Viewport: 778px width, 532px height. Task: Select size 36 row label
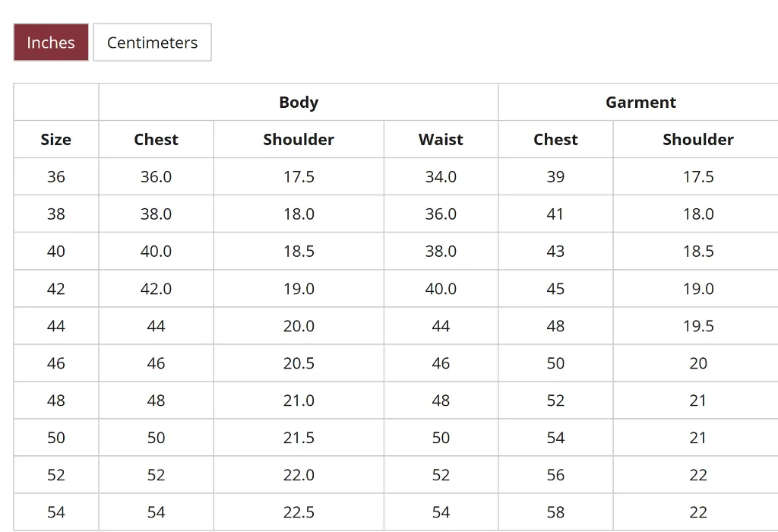click(x=55, y=176)
